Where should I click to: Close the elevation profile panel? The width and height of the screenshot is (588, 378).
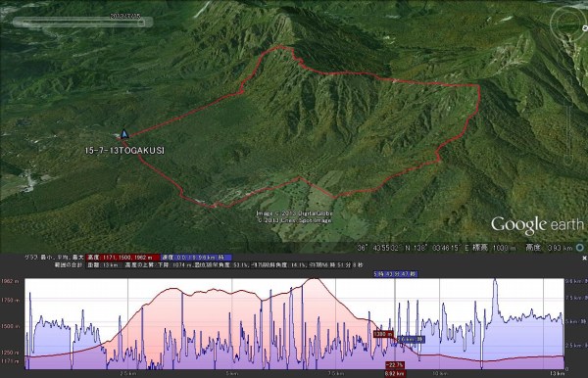click(584, 259)
